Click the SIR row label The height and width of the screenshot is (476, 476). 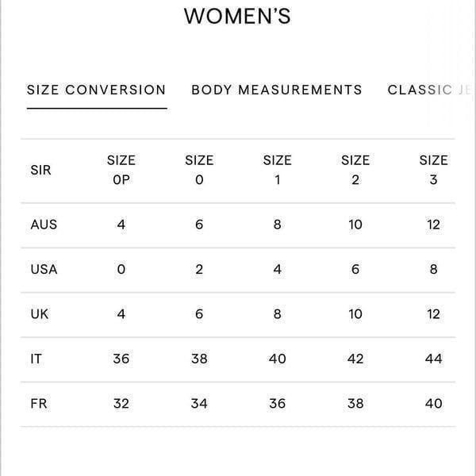click(40, 170)
